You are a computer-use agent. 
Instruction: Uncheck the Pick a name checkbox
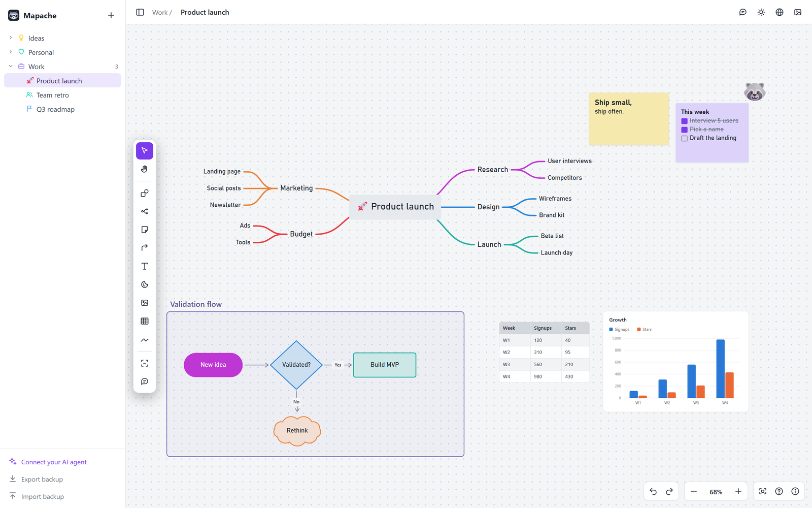pyautogui.click(x=685, y=130)
